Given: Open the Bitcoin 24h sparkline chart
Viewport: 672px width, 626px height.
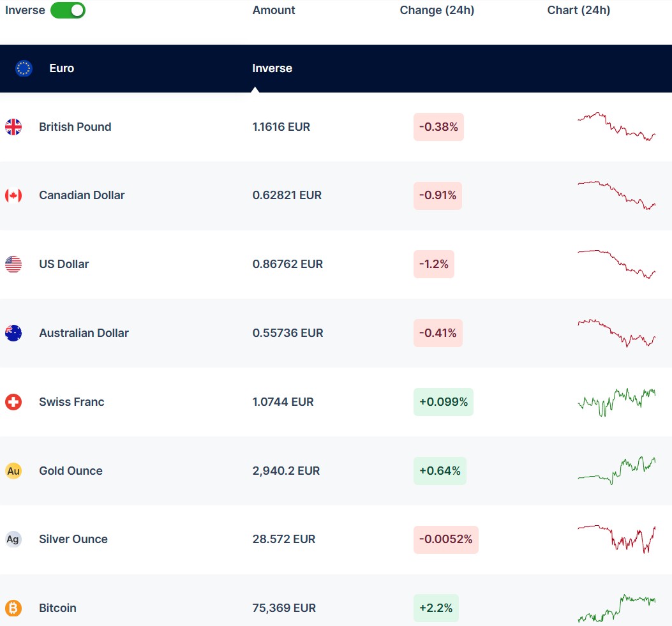Looking at the screenshot, I should coord(616,608).
